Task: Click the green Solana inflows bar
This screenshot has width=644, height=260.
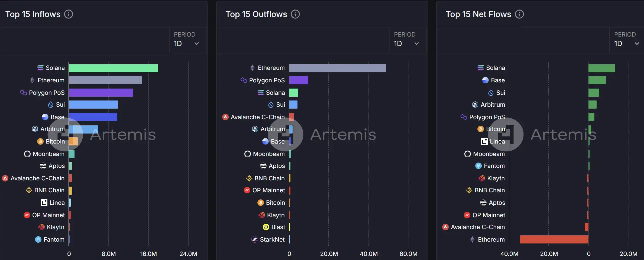Action: 113,68
